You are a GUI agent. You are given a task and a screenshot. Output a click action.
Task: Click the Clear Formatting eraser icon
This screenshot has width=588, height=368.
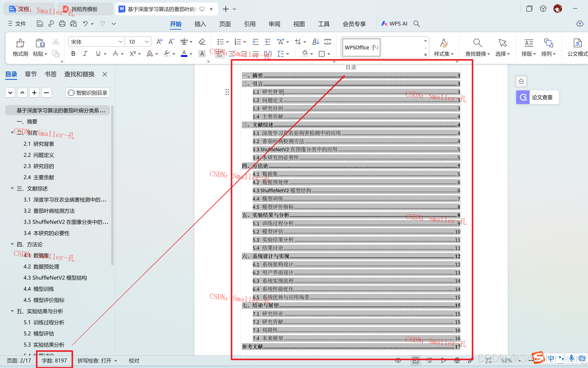202,42
